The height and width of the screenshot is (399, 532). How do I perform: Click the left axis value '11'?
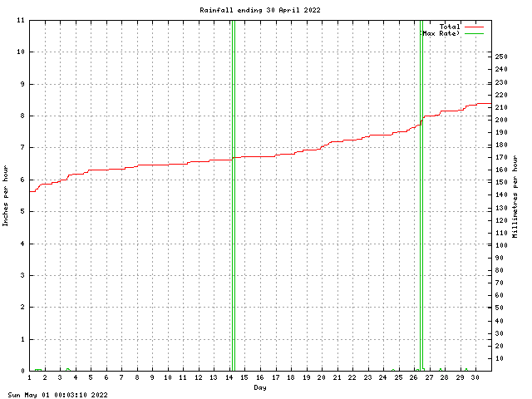[x=21, y=20]
